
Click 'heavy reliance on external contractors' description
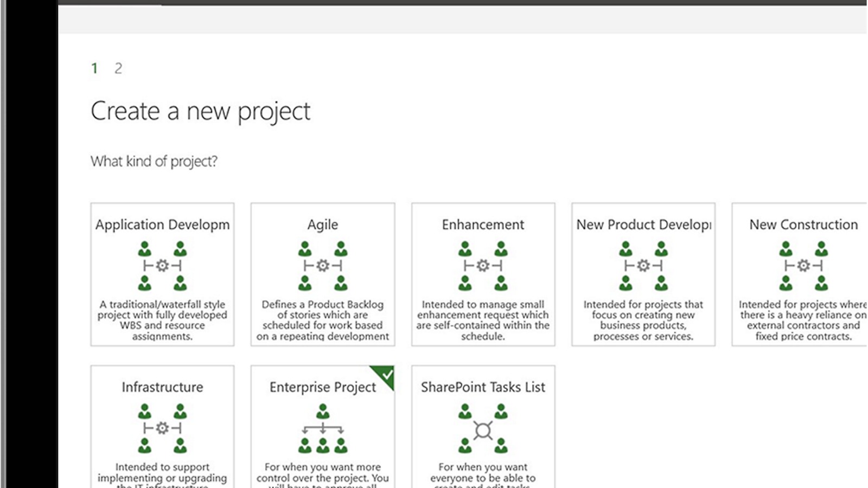coord(803,320)
